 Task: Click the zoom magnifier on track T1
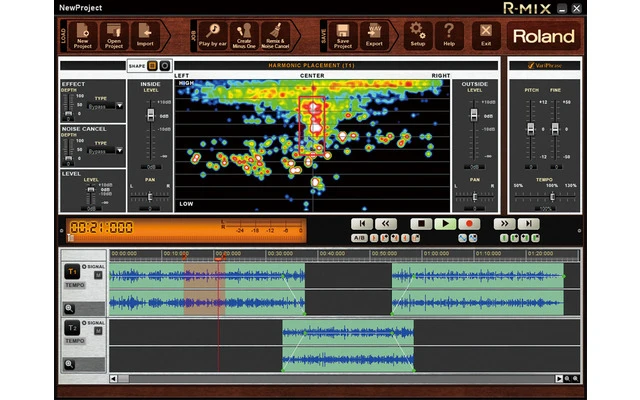tap(69, 309)
